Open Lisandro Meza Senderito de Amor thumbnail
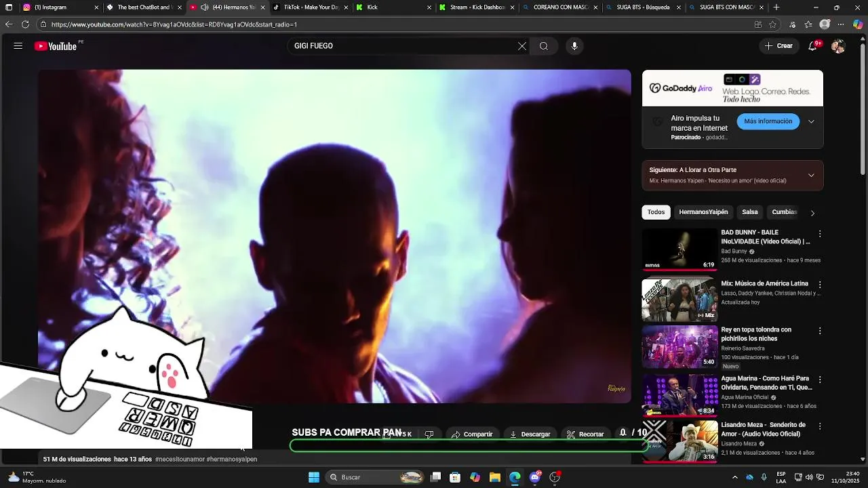The width and height of the screenshot is (868, 488). coord(679,441)
